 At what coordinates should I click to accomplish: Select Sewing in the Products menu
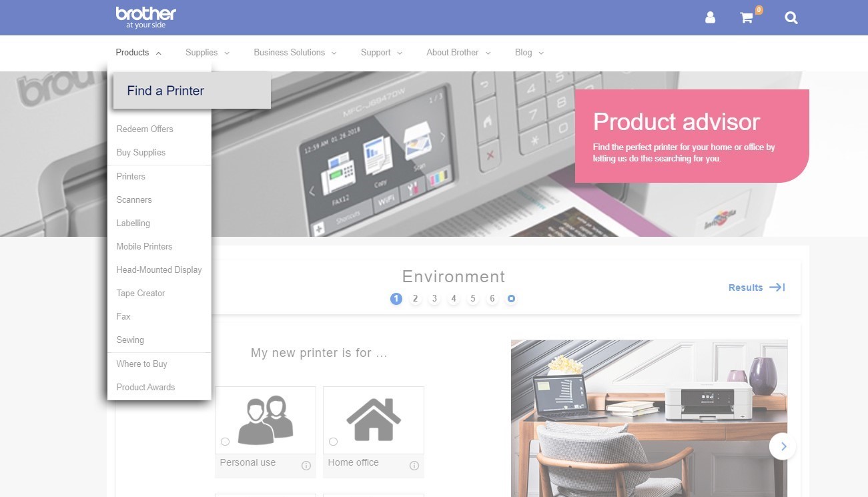click(130, 340)
